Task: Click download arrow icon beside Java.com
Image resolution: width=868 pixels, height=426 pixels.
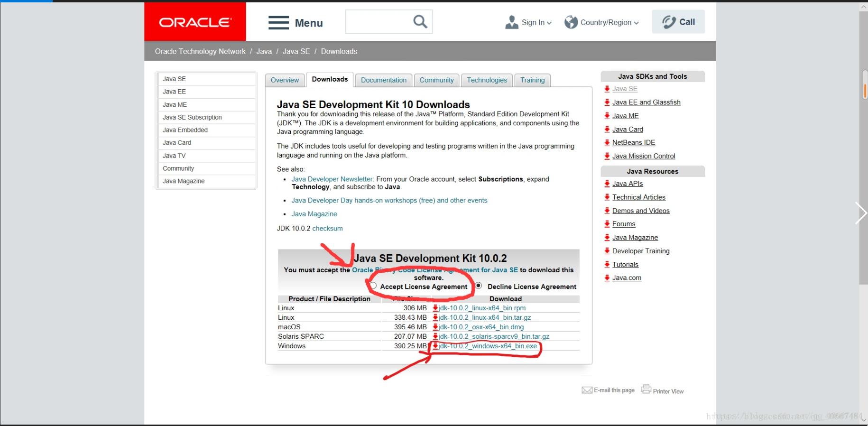Action: 607,278
